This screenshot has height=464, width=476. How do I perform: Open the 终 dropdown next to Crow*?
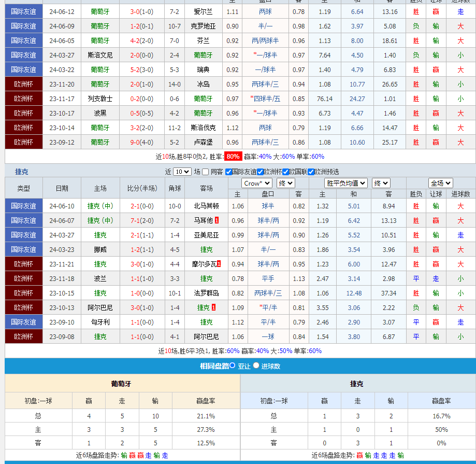click(x=285, y=183)
